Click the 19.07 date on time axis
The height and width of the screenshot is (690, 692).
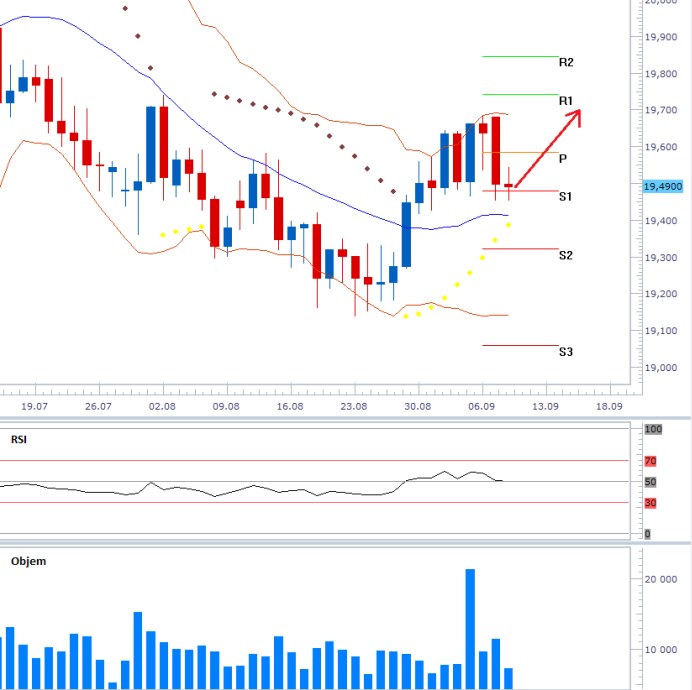34,407
